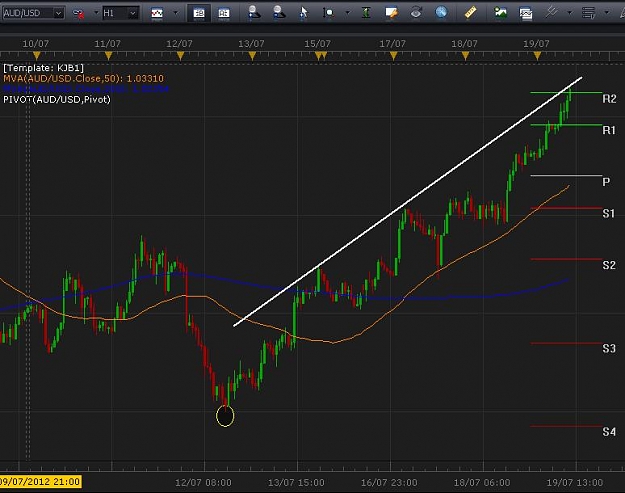Click the R1 pivot level label
The height and width of the screenshot is (493, 625).
[609, 130]
